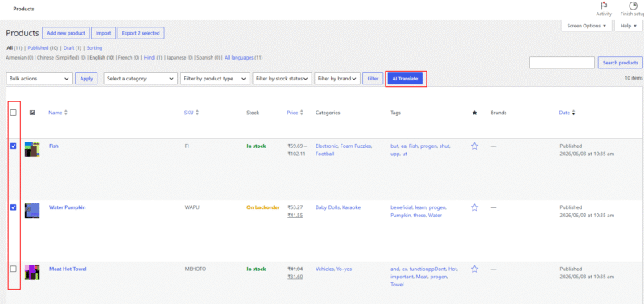
Task: Open the Fish product link
Action: 54,146
